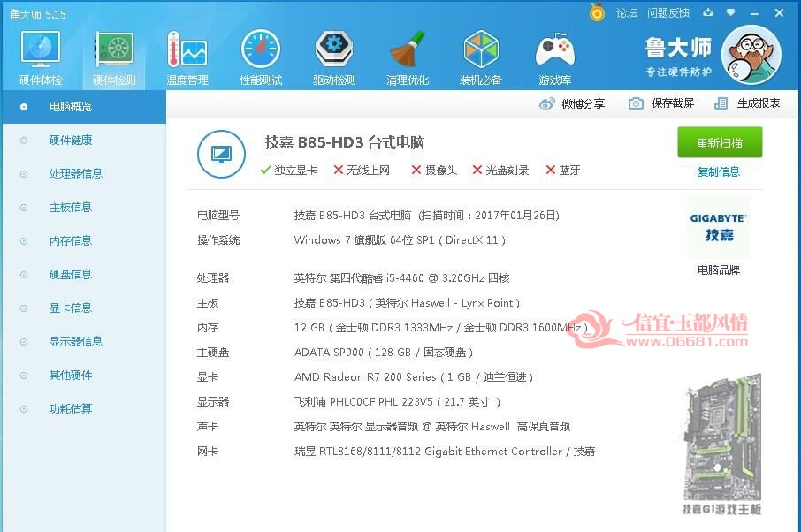Open 驱动检测 driver detection
Screen dimensions: 801x532
[334, 57]
